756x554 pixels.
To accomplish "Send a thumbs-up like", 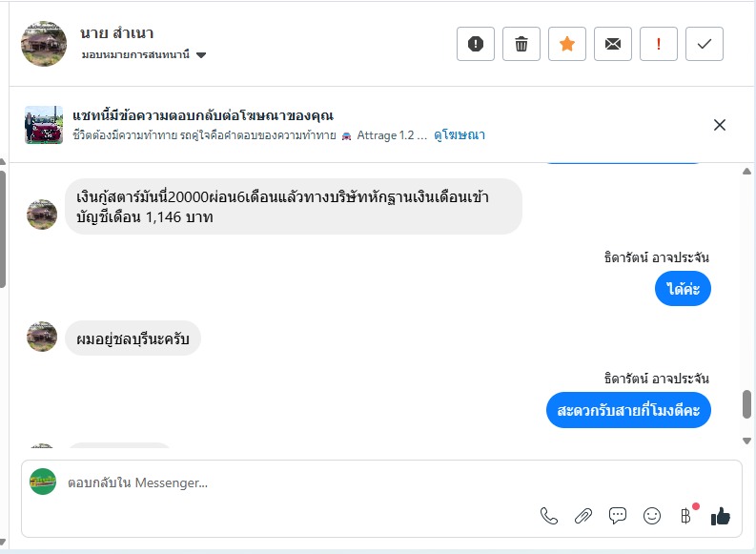I will click(x=721, y=516).
